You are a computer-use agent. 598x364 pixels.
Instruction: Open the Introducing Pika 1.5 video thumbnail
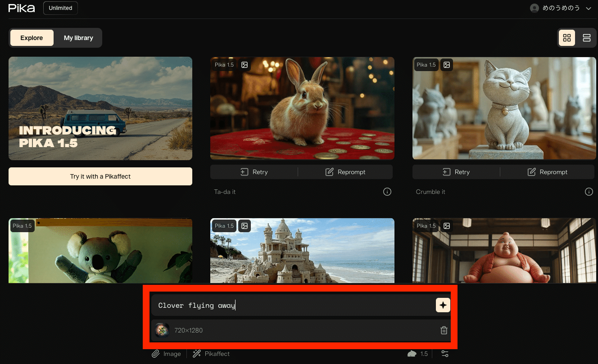tap(100, 108)
